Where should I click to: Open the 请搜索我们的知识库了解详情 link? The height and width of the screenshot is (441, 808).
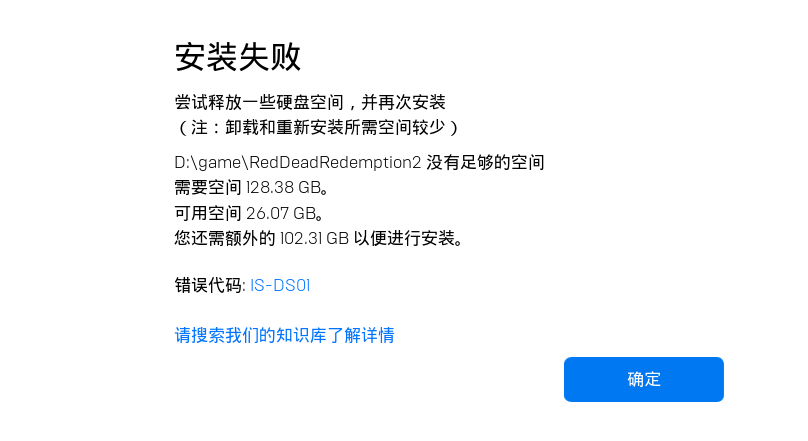(x=284, y=335)
